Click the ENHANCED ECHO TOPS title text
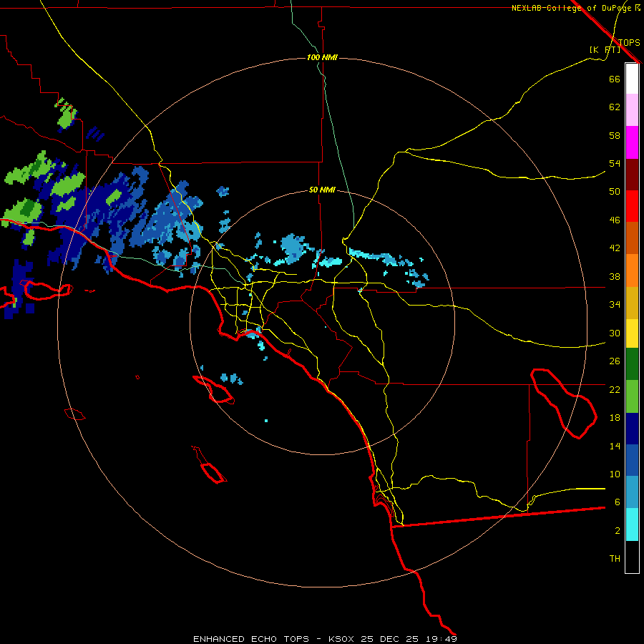 click(x=250, y=639)
